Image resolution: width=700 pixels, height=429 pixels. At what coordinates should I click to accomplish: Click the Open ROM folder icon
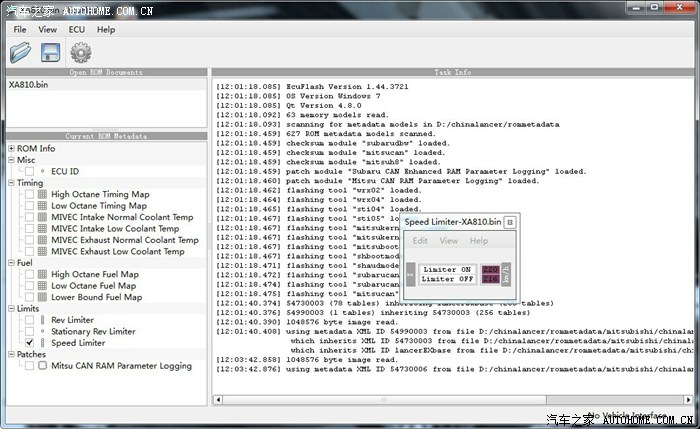point(21,52)
